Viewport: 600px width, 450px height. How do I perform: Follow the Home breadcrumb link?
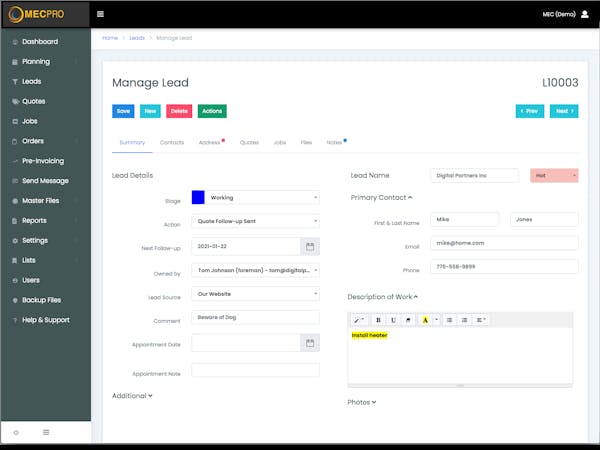[110, 38]
